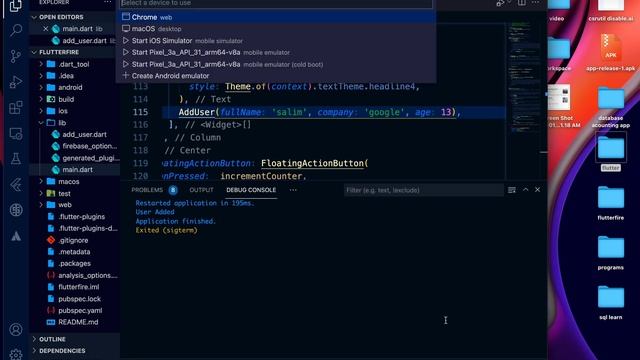The width and height of the screenshot is (640, 360).
Task: Open README.md file
Action: [x=79, y=322]
